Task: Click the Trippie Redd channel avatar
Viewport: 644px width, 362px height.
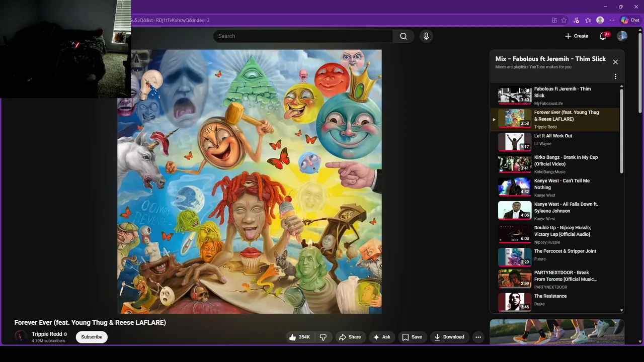Action: [21, 337]
